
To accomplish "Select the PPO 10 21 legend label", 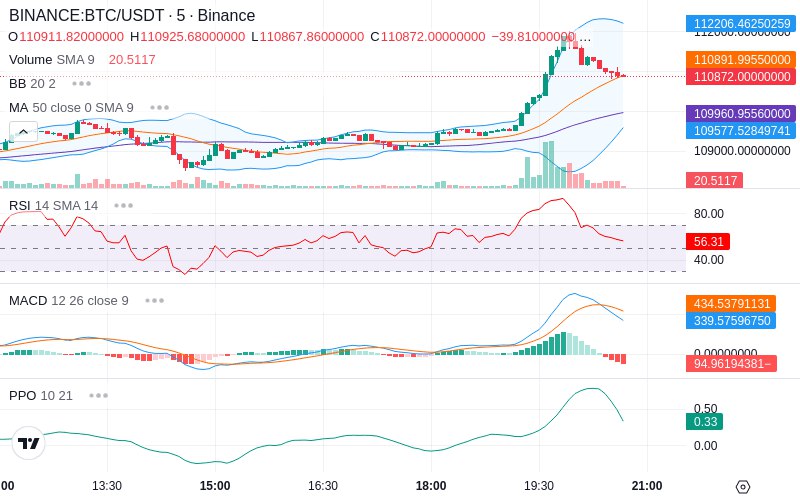I will coord(41,395).
